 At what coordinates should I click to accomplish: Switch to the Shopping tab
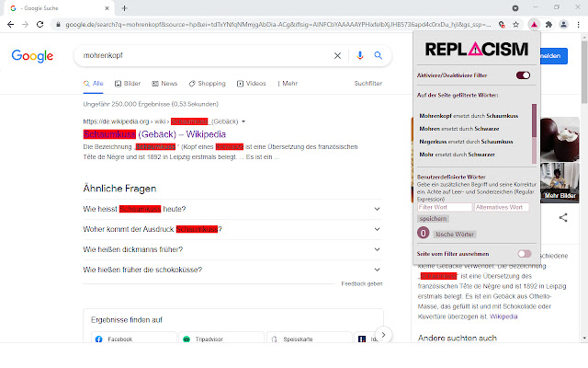point(207,84)
